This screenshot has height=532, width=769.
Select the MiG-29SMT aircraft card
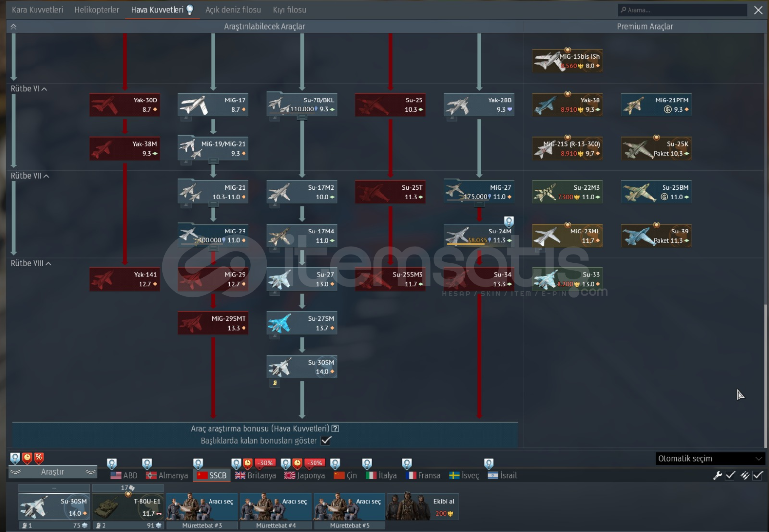click(213, 323)
